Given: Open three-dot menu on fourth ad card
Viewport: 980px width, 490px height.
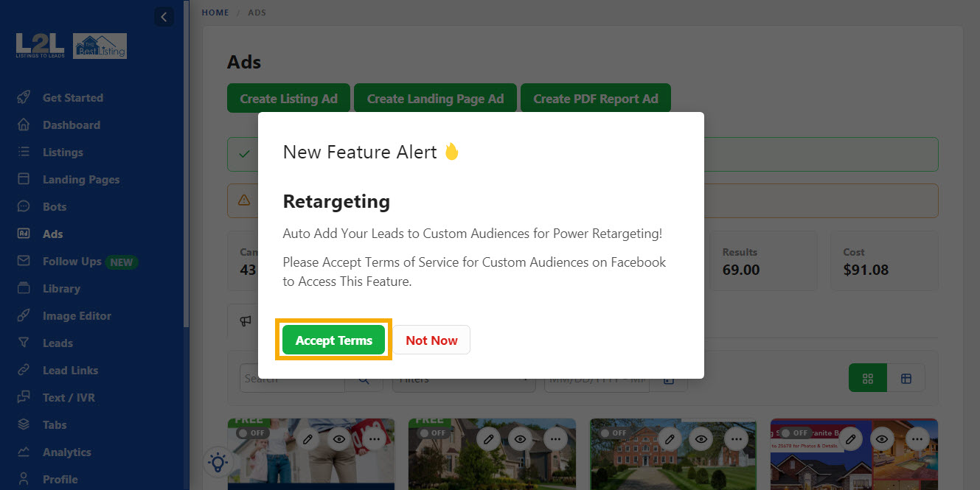Looking at the screenshot, I should (x=919, y=439).
